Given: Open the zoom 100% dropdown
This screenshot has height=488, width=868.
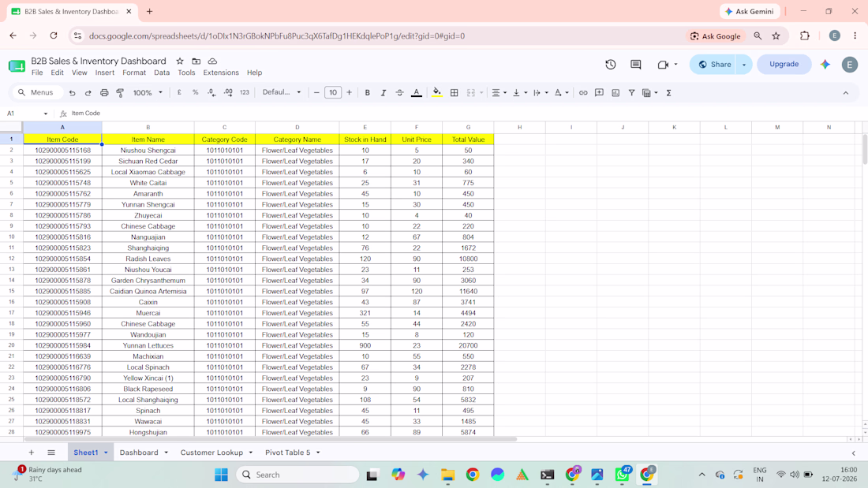Looking at the screenshot, I should (148, 93).
